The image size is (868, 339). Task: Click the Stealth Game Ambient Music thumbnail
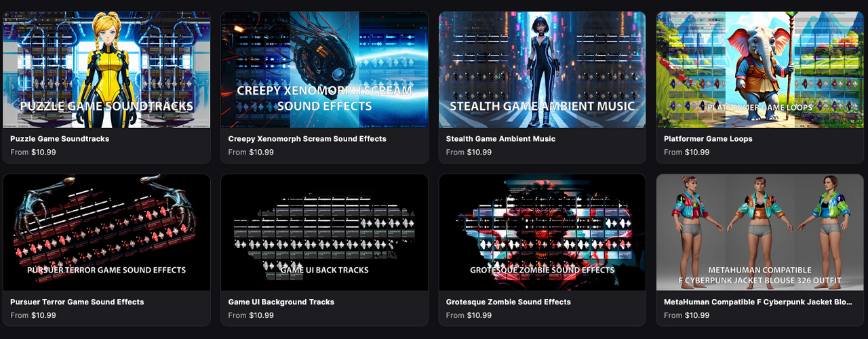click(542, 70)
